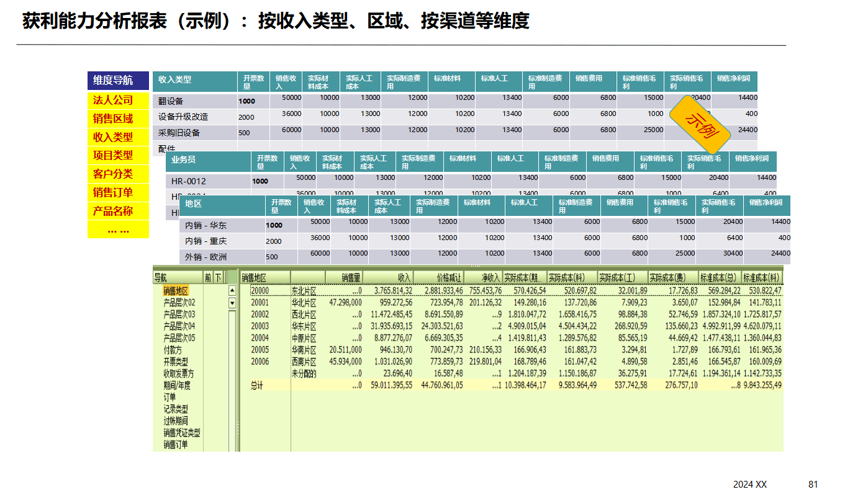Image resolution: width=868 pixels, height=492 pixels.
Task: Select 产品层次03 in the navigation tree
Action: (179, 315)
